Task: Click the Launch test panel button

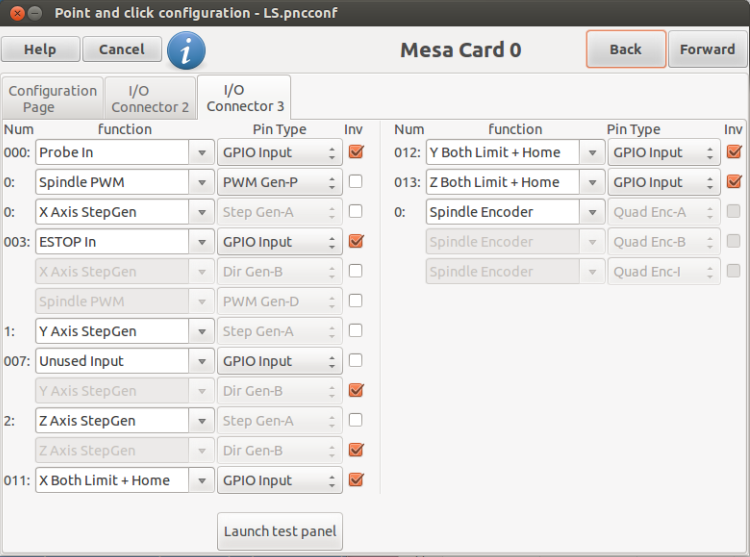Action: click(280, 531)
